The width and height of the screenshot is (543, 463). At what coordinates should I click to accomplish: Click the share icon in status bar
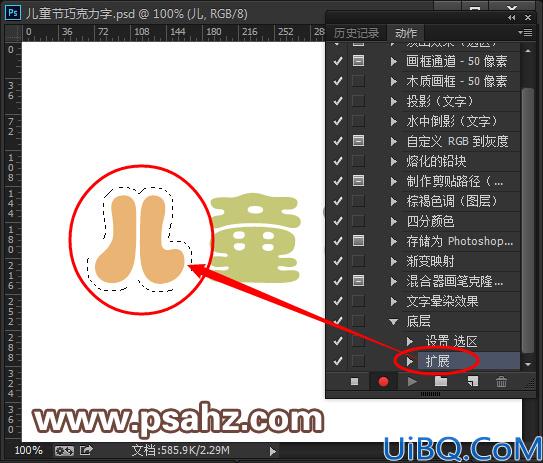pos(86,451)
